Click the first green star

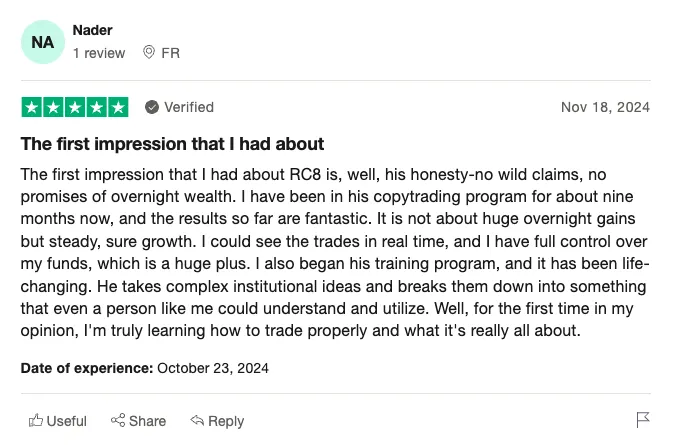pyautogui.click(x=32, y=107)
